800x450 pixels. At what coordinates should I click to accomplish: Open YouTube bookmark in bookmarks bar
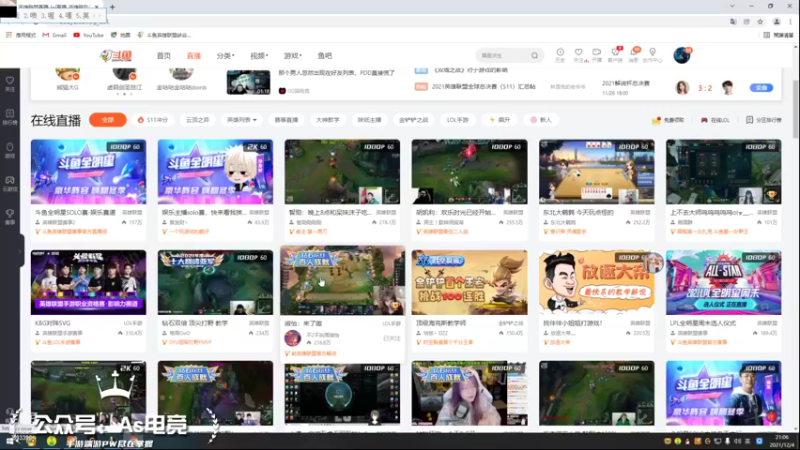point(88,35)
